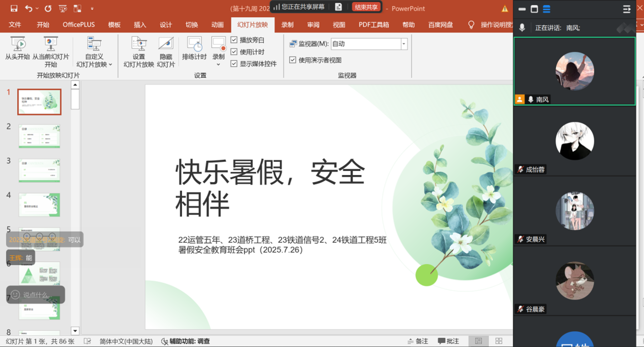Uncheck the Use Timings checkbox
Viewport: 644px width, 347px height.
[x=234, y=52]
